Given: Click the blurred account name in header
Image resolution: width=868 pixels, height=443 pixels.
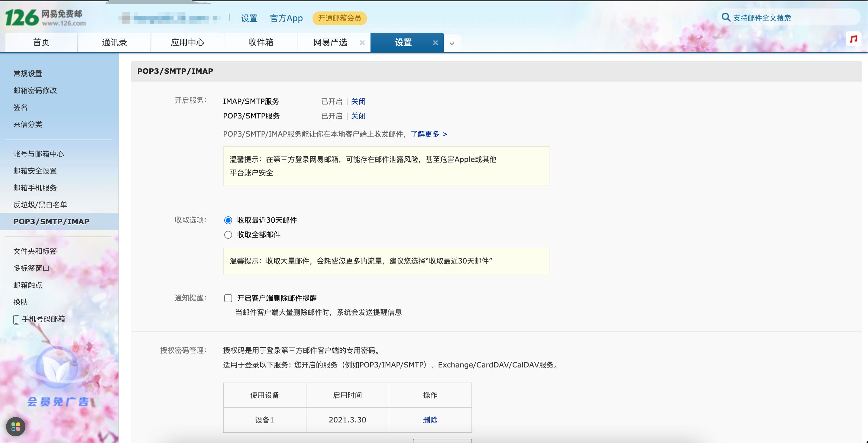Looking at the screenshot, I should [x=170, y=18].
